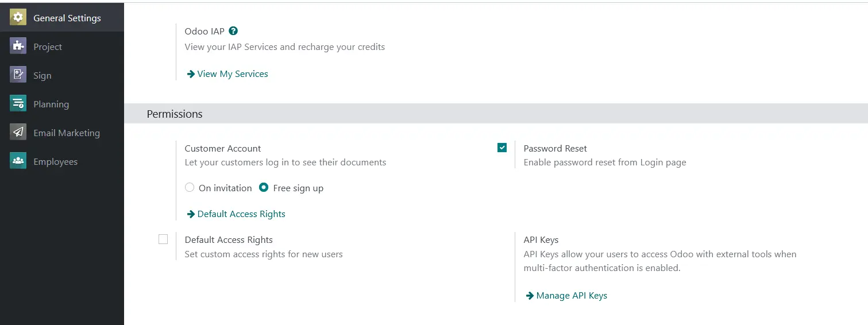Click the General Settings gear icon

pos(18,18)
